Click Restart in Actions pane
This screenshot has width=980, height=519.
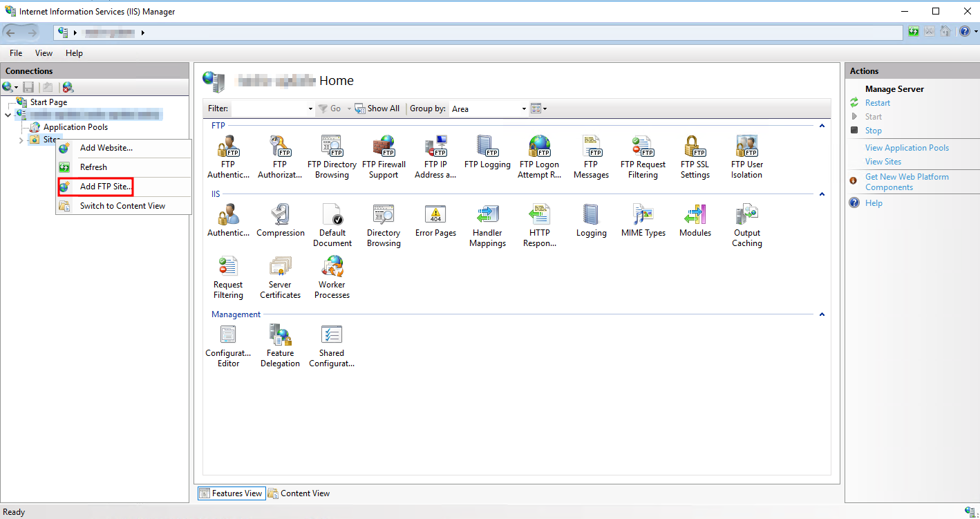(878, 103)
